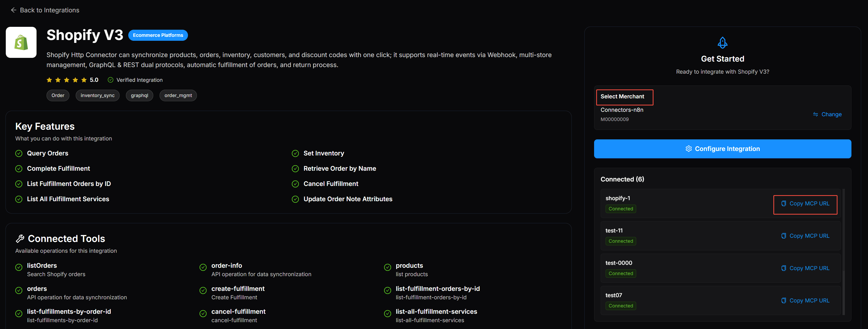This screenshot has height=329, width=868.
Task: Click copy icon for shopify-1 connection
Action: [783, 204]
